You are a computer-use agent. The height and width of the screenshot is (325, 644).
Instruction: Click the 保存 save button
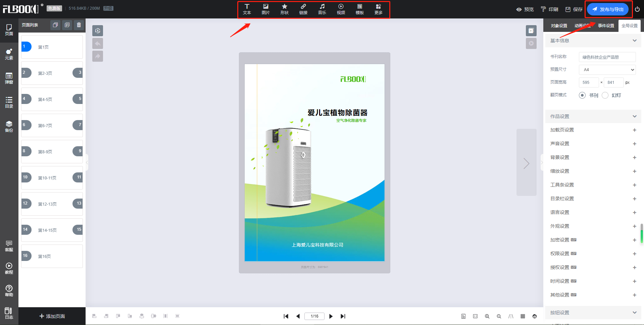tap(574, 9)
